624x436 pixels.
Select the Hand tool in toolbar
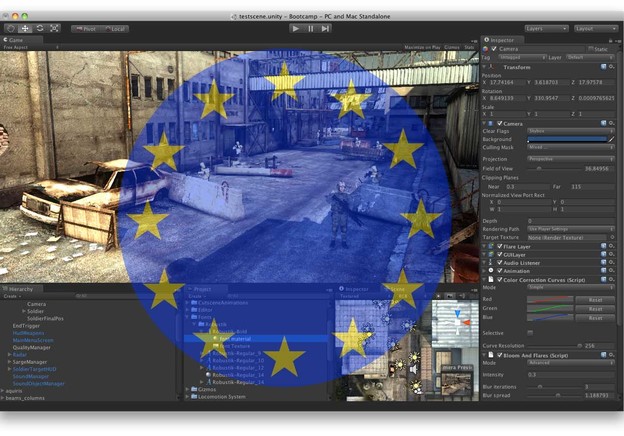coord(11,28)
